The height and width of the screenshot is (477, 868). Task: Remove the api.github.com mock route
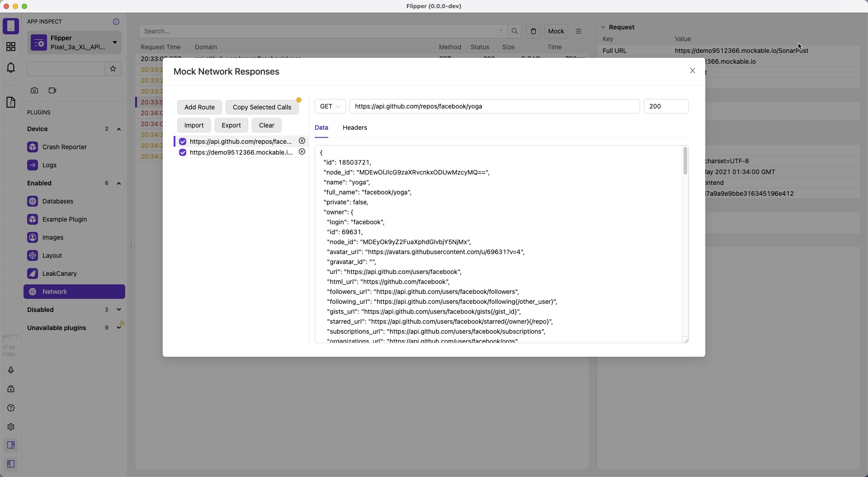[x=302, y=141]
